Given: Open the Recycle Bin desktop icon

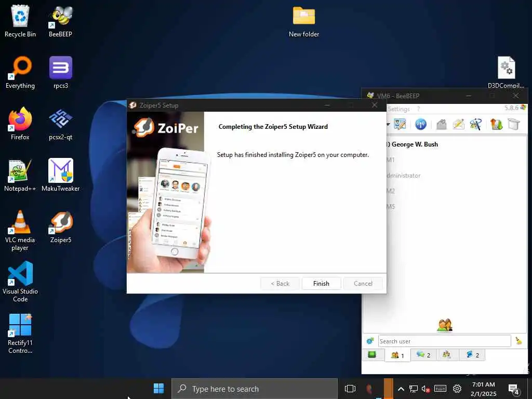Looking at the screenshot, I should pos(20,21).
